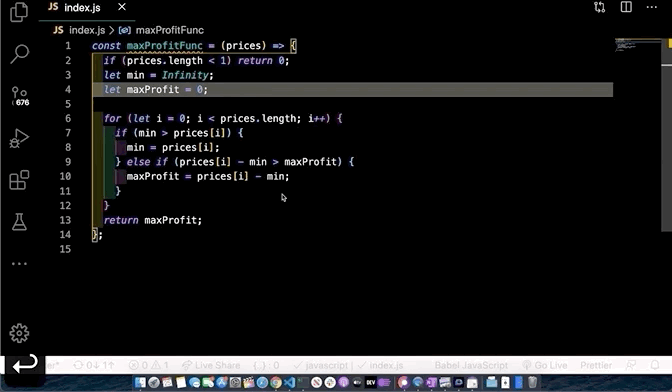Click the 'if (min > prices[i])' line
The height and width of the screenshot is (392, 672).
[179, 133]
